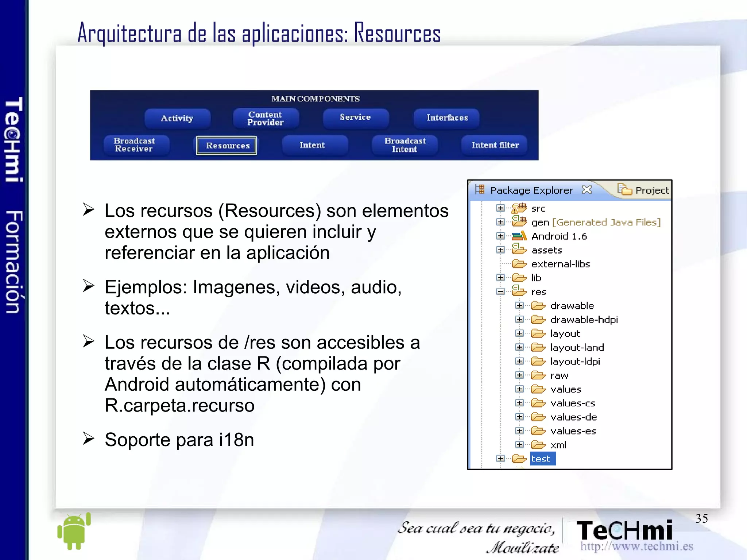The width and height of the screenshot is (747, 560).
Task: Click the values folder icon
Action: 538,389
